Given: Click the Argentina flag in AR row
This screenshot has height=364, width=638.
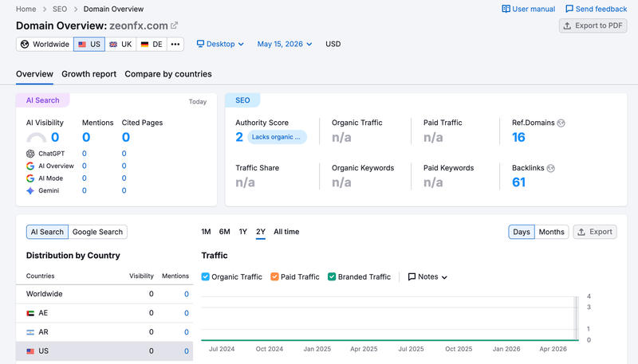Looking at the screenshot, I should (30, 332).
